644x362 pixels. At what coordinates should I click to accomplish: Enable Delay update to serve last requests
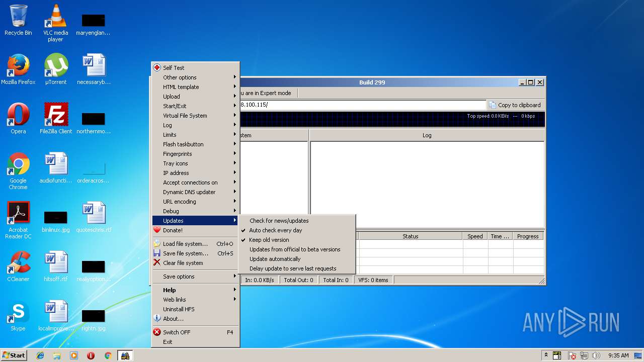(297, 268)
